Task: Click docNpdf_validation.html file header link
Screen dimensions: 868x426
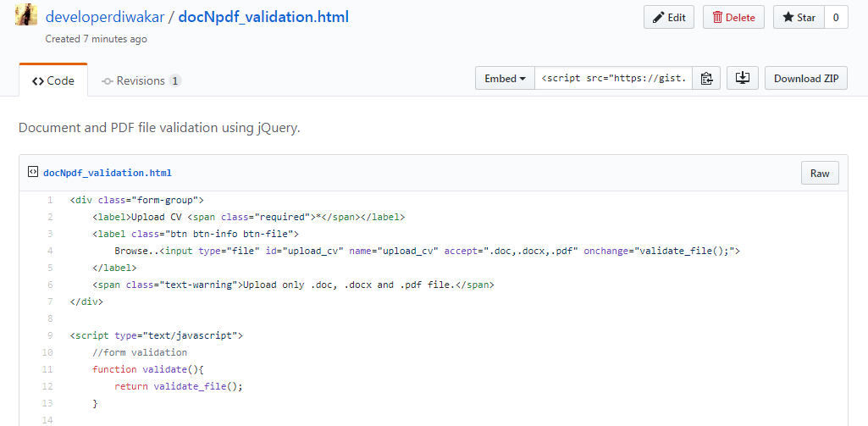Action: [x=108, y=173]
